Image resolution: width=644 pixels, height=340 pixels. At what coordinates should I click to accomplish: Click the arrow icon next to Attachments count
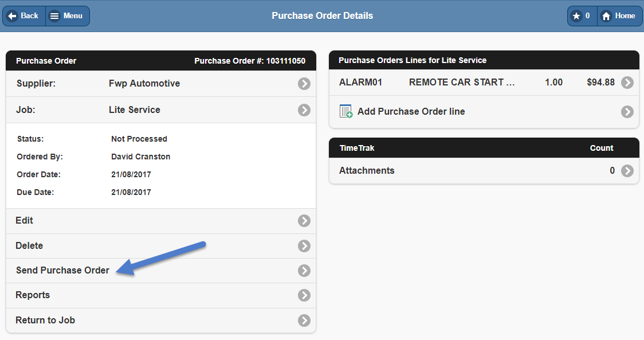pos(627,171)
